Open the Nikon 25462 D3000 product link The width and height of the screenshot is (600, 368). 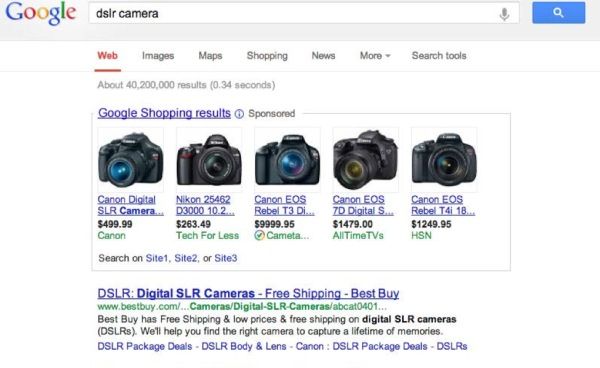tap(205, 205)
